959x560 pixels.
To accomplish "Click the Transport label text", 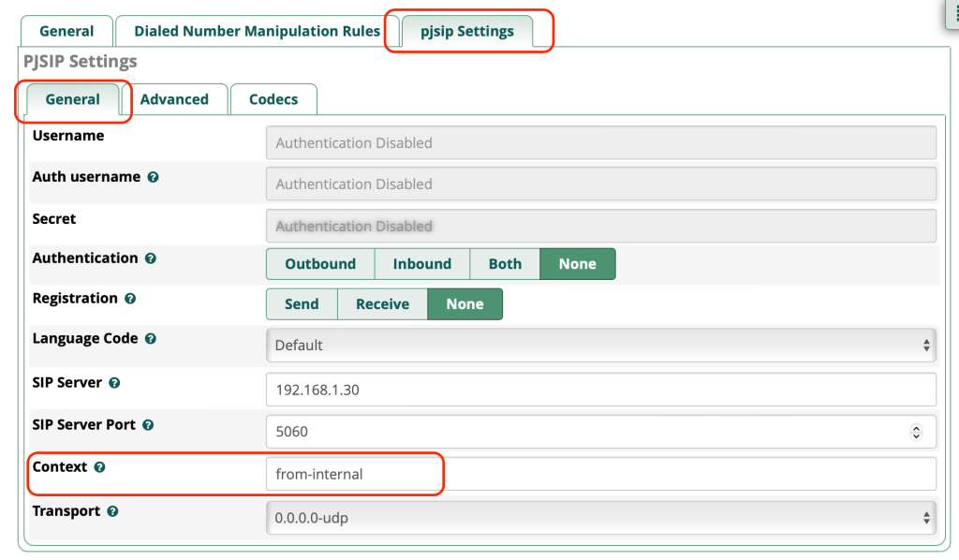I will 66,511.
